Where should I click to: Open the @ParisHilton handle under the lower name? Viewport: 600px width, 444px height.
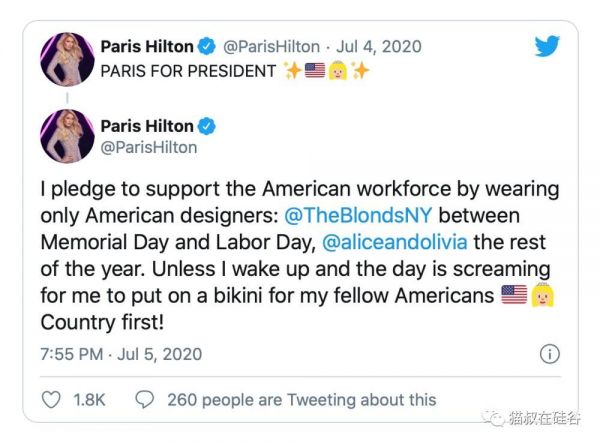pos(149,148)
